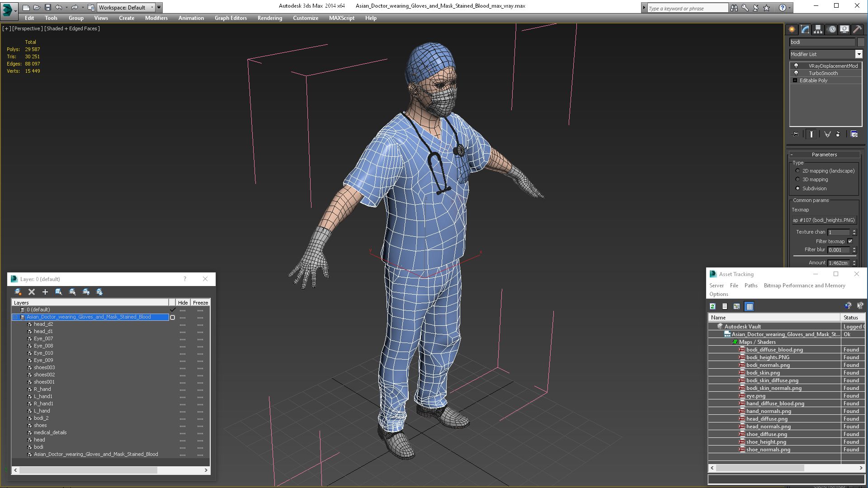Switch Asset Tracking to table view icon
Screen dimensions: 868x488
click(749, 306)
